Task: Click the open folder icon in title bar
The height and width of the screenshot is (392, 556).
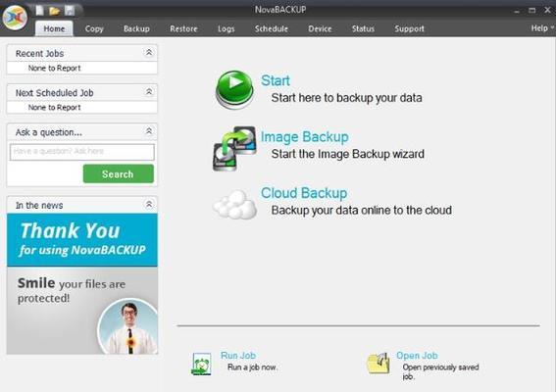Action: click(x=54, y=11)
